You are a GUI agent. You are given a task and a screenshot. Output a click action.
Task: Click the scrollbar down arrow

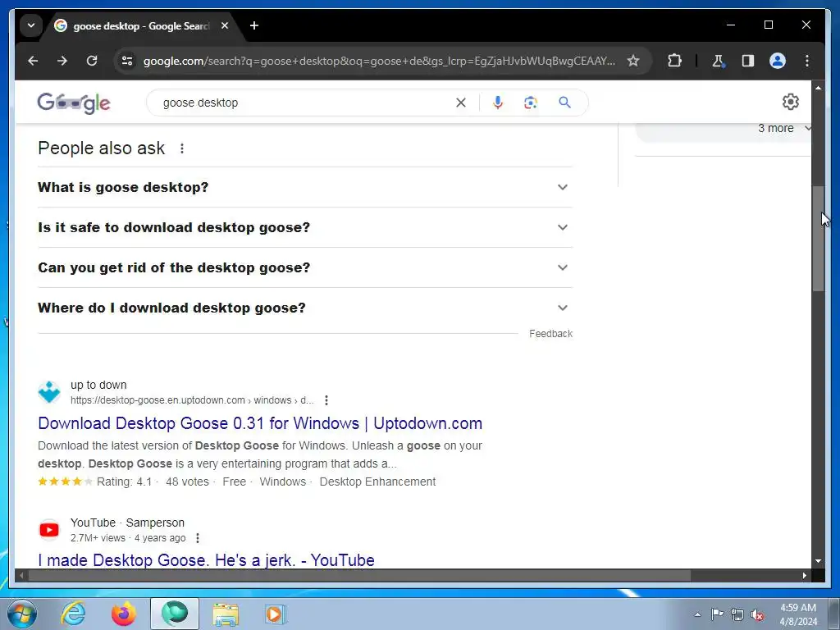818,561
